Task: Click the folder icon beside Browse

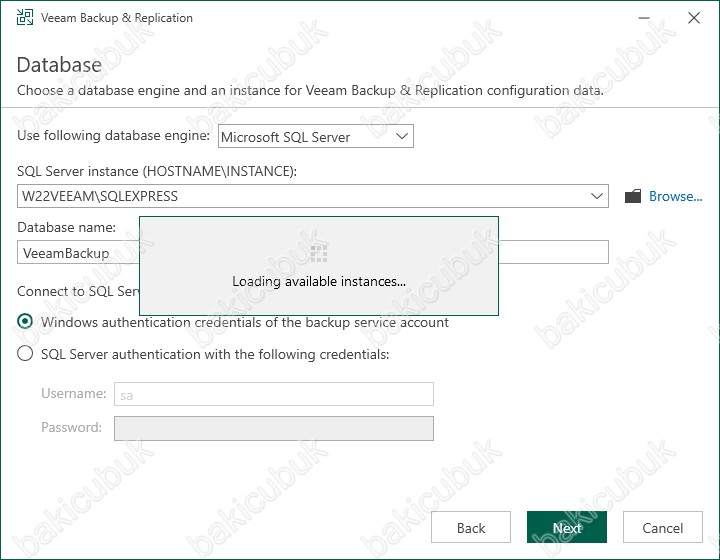Action: 633,196
